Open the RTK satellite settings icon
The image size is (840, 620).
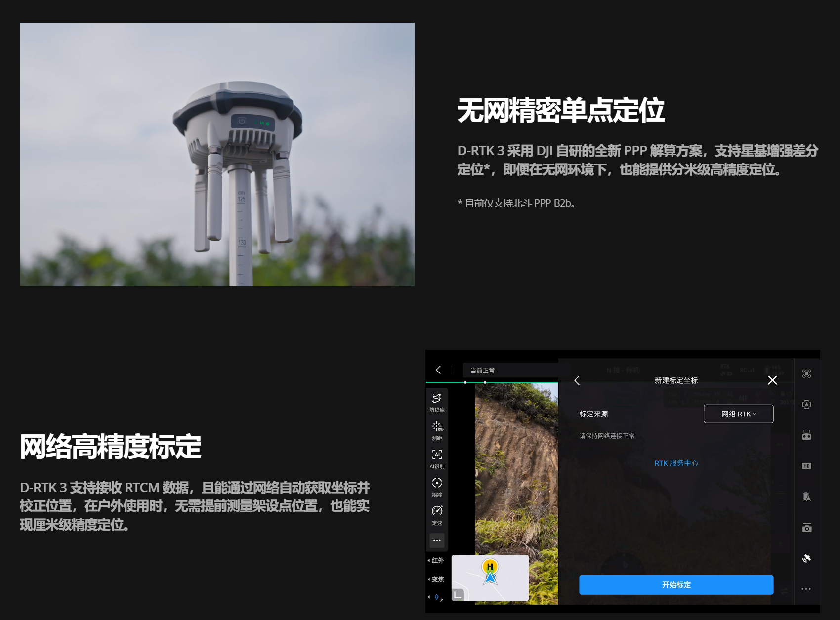pos(806,558)
